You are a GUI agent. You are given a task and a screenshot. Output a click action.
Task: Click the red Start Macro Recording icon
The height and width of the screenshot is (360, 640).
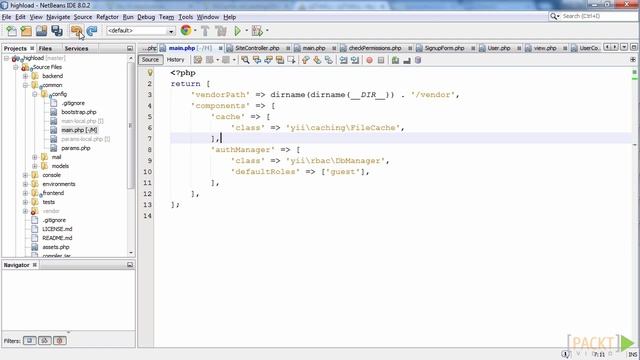click(369, 60)
